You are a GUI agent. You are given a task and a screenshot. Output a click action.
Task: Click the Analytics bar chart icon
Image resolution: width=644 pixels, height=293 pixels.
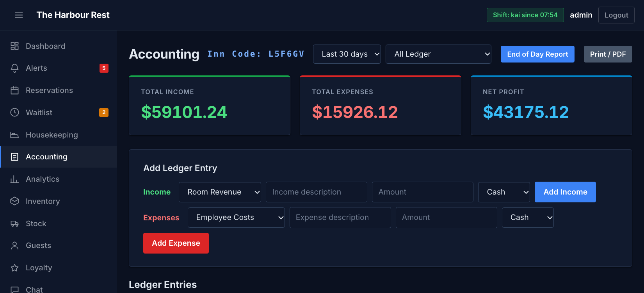pos(14,179)
